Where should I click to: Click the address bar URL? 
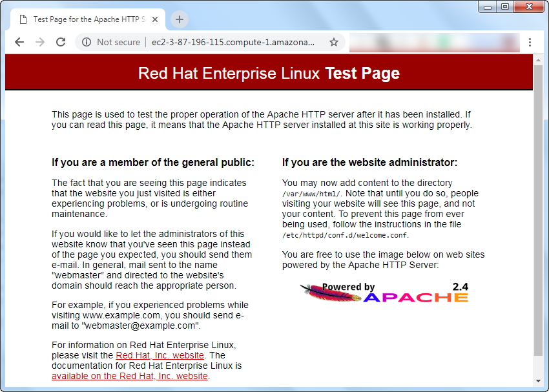click(233, 42)
